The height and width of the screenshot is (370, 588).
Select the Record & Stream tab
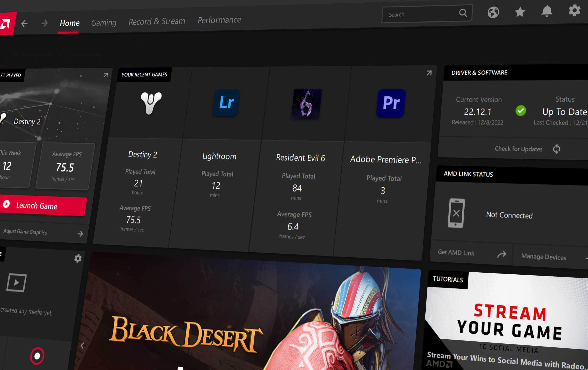click(x=157, y=20)
